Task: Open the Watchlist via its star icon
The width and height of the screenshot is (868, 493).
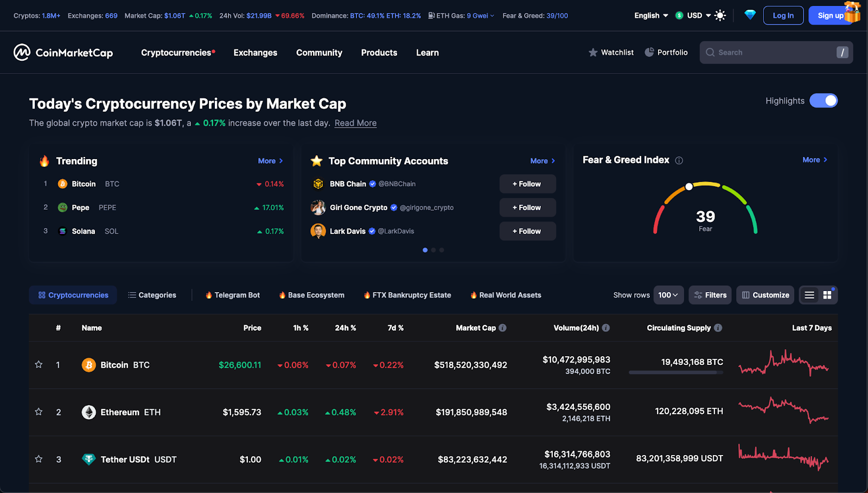Action: pos(592,52)
